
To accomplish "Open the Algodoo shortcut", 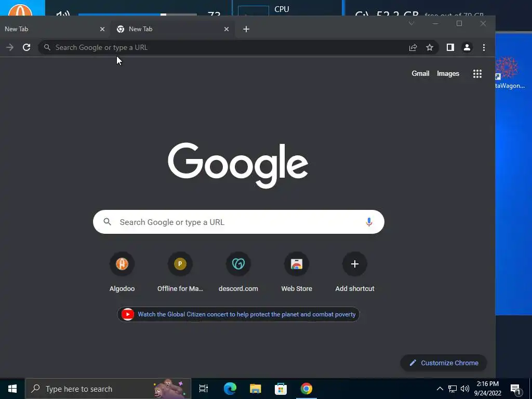I will pos(122,272).
